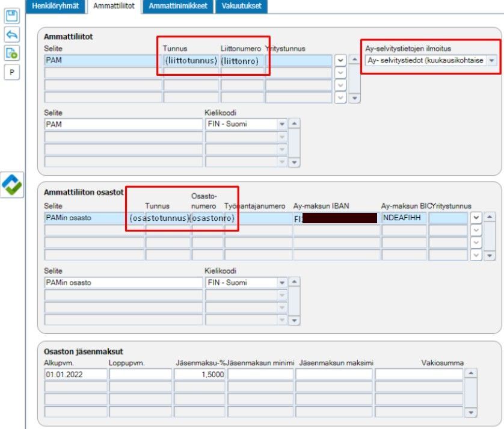Select PAMin osasto row in osastot list
Screen dimensions: 504x429
click(x=94, y=218)
